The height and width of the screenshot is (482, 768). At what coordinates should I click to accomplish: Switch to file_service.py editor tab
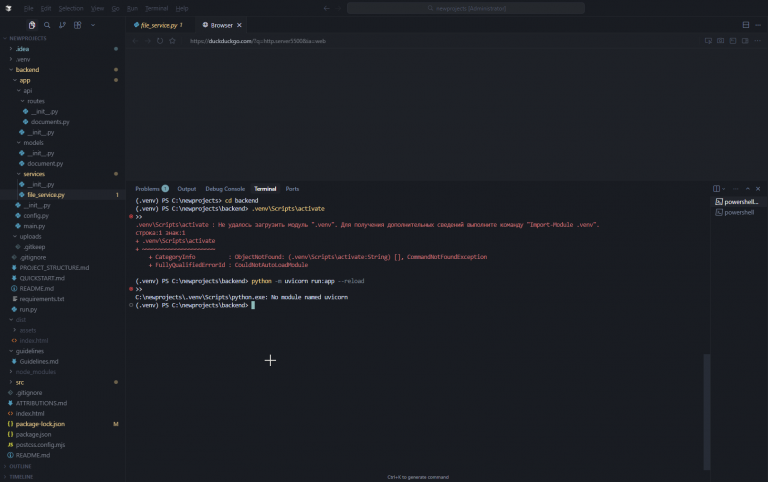coord(158,25)
